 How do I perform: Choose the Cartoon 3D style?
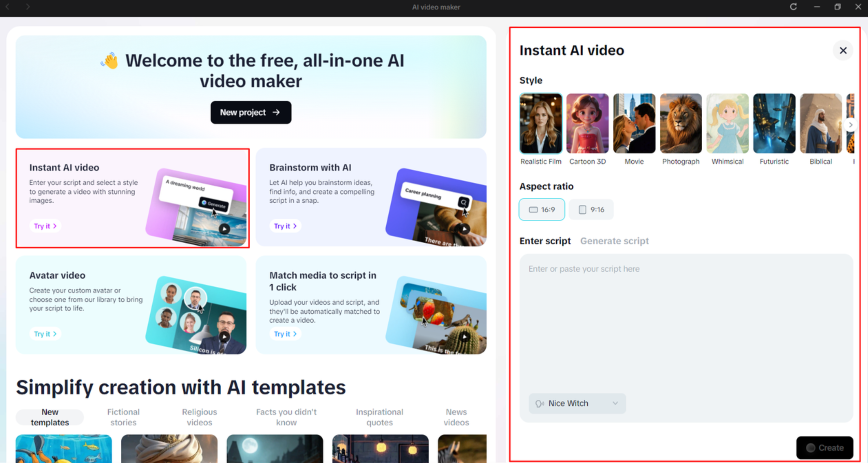pyautogui.click(x=587, y=123)
